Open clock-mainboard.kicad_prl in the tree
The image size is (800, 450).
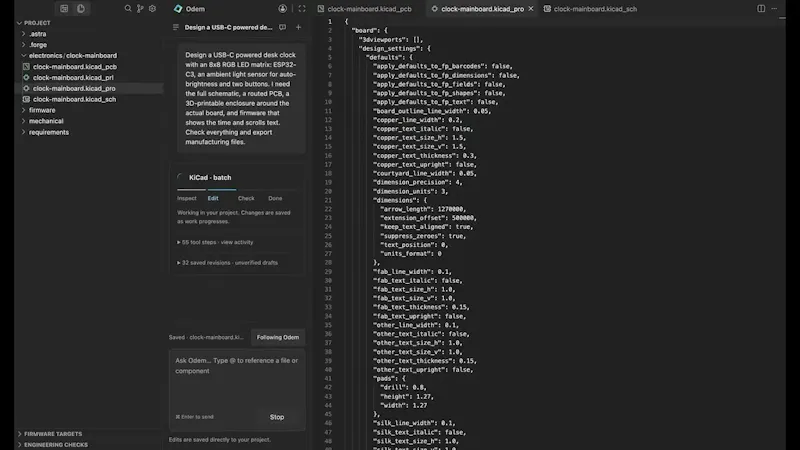point(73,78)
